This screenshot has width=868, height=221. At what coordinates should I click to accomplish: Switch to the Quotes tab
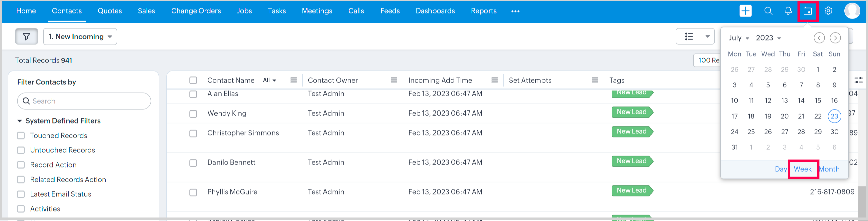click(x=110, y=11)
